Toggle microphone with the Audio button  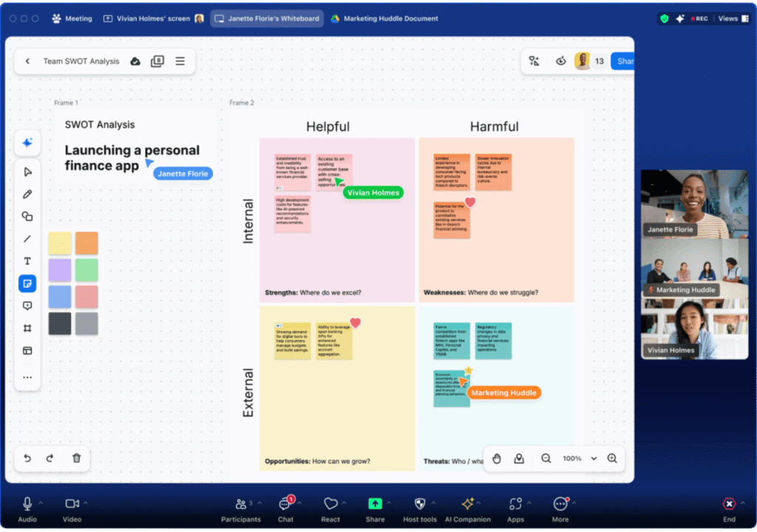click(x=27, y=510)
